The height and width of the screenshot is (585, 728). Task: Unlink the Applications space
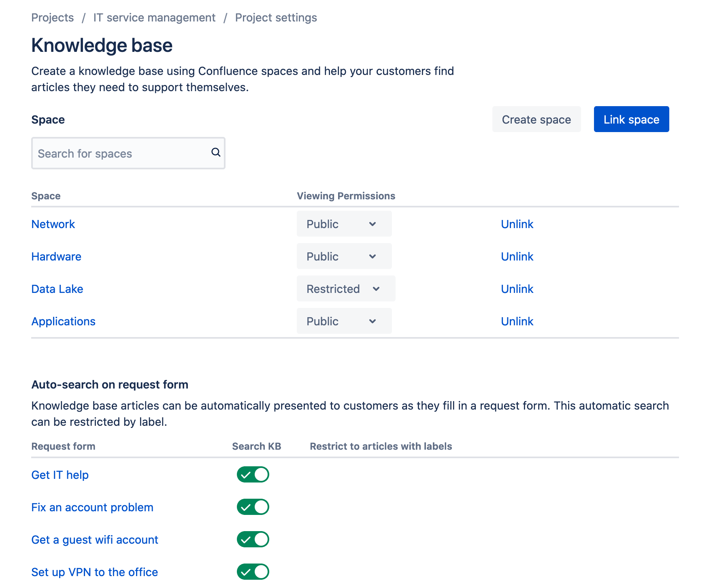coord(517,321)
